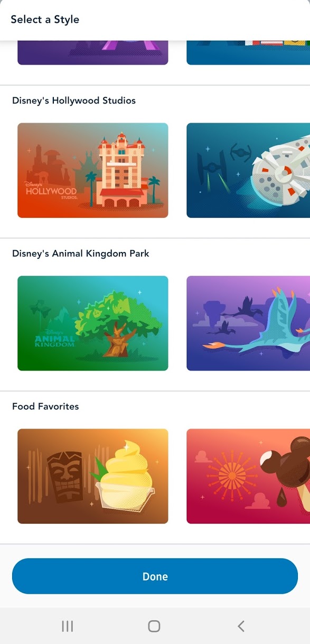Tap the Select a Style title

[45, 20]
